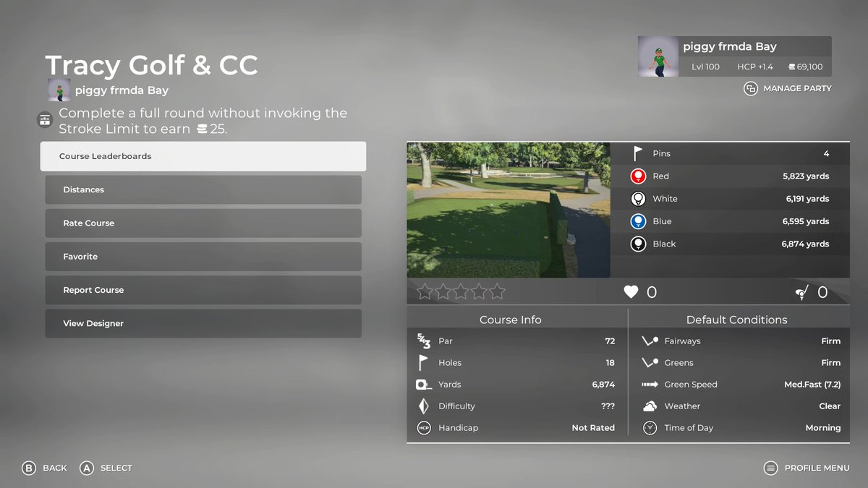Click 'Med.Fast (7.2)' green speed value
The width and height of the screenshot is (868, 488).
[x=812, y=385]
